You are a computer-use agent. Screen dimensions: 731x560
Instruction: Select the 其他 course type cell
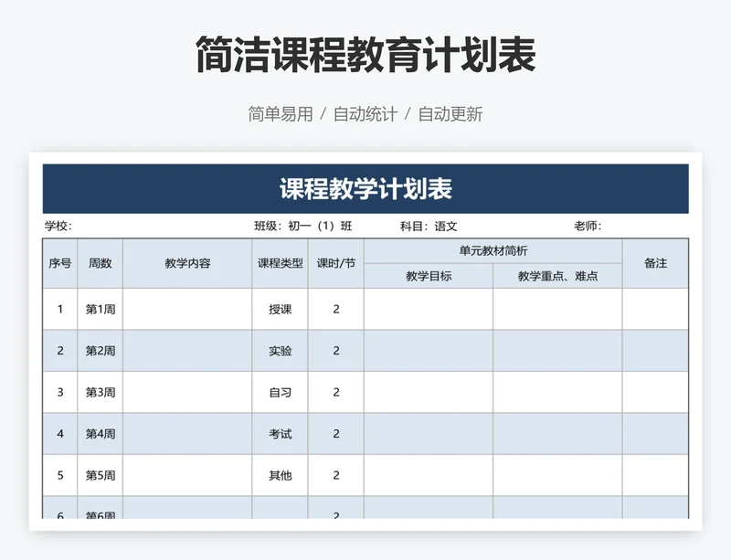point(281,475)
